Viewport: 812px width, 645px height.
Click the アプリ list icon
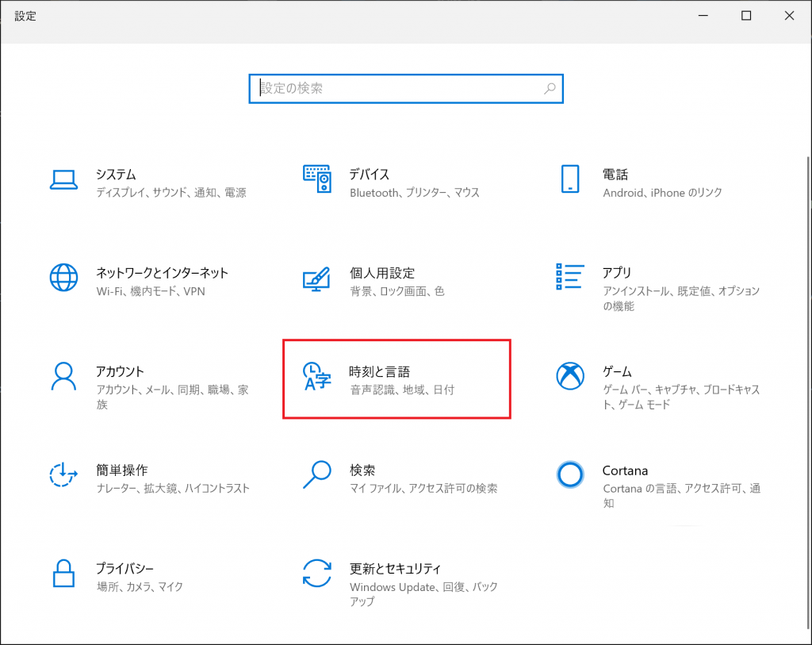point(569,278)
